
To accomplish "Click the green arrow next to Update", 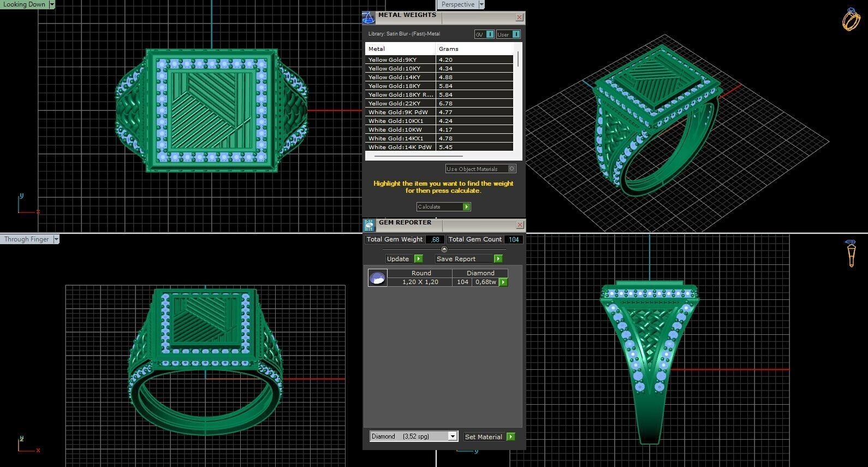I will coord(419,259).
